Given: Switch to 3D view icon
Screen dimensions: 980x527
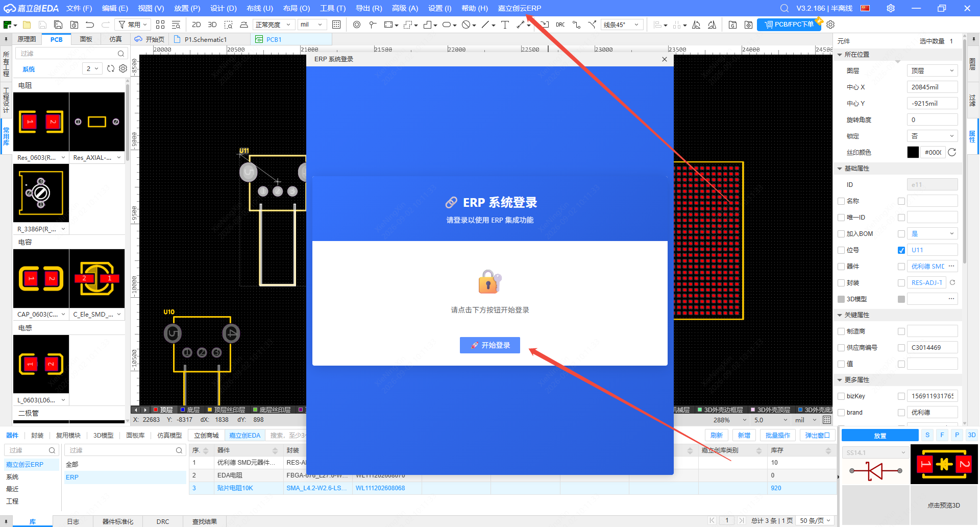Looking at the screenshot, I should tap(212, 25).
